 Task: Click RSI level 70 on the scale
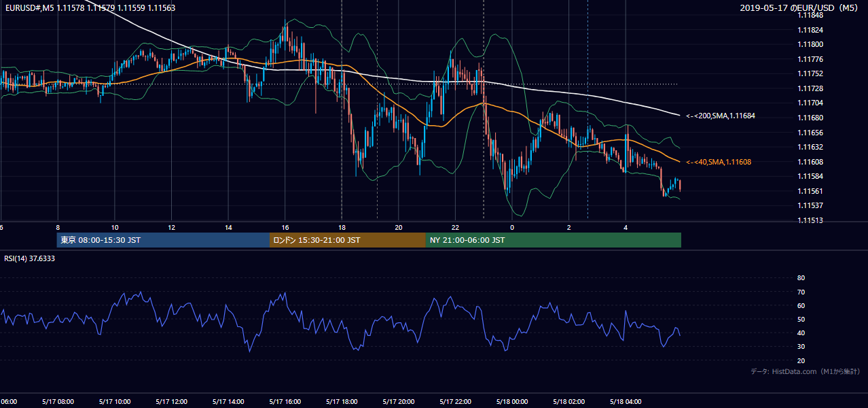(x=801, y=292)
